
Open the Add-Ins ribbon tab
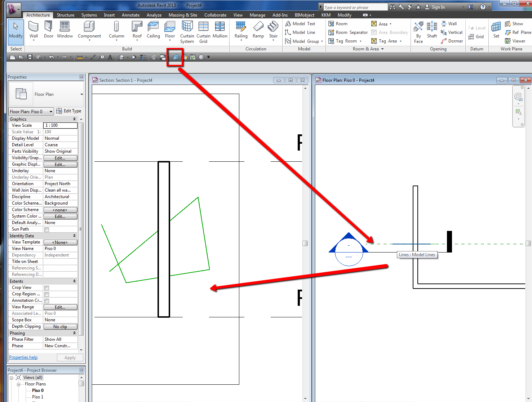tap(280, 15)
